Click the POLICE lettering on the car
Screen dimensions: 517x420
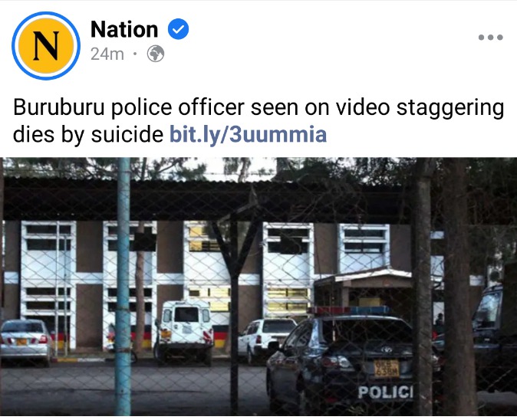[x=385, y=392]
